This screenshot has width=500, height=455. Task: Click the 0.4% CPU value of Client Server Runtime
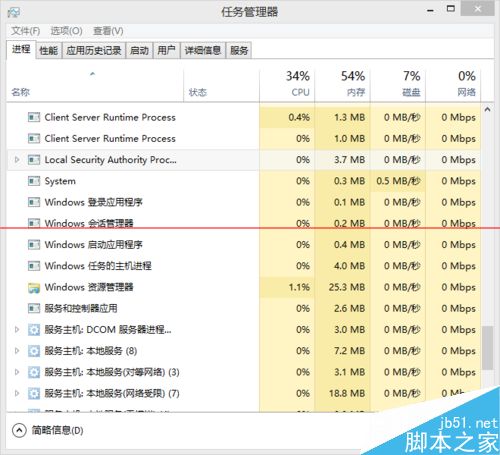point(299,117)
